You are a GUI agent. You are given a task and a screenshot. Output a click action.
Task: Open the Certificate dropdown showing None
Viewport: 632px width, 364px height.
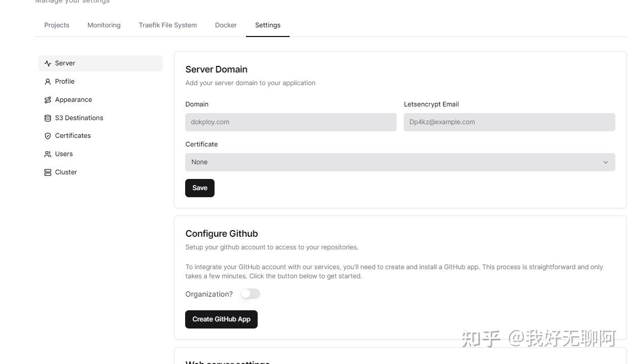point(400,162)
